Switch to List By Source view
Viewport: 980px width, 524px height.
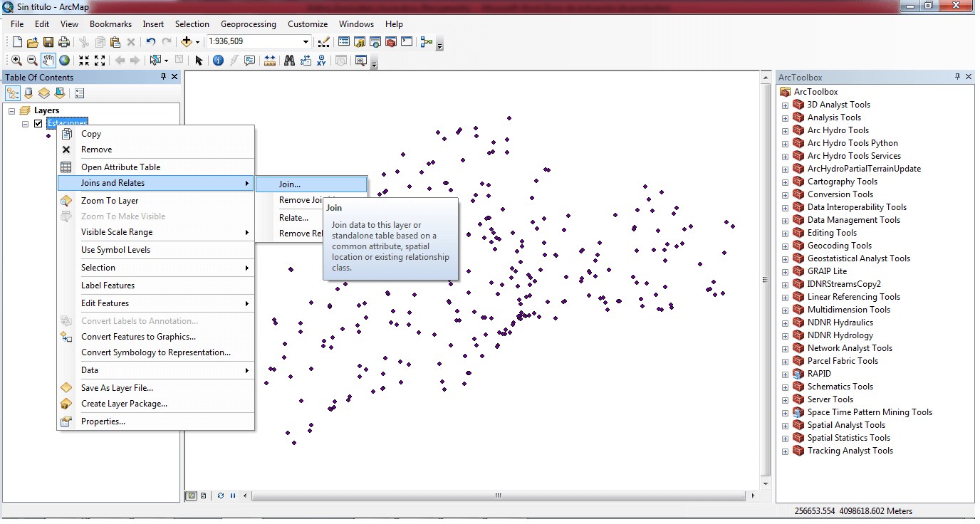pyautogui.click(x=28, y=93)
